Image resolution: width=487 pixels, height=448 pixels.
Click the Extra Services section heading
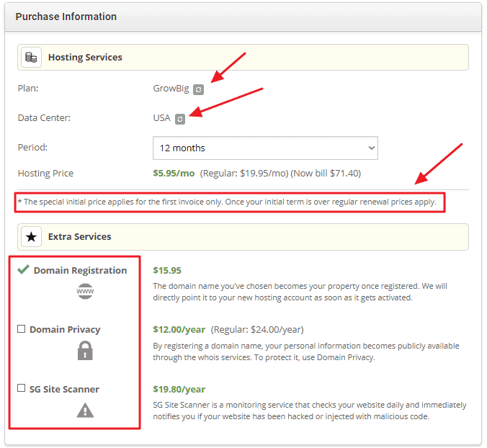[x=79, y=237]
